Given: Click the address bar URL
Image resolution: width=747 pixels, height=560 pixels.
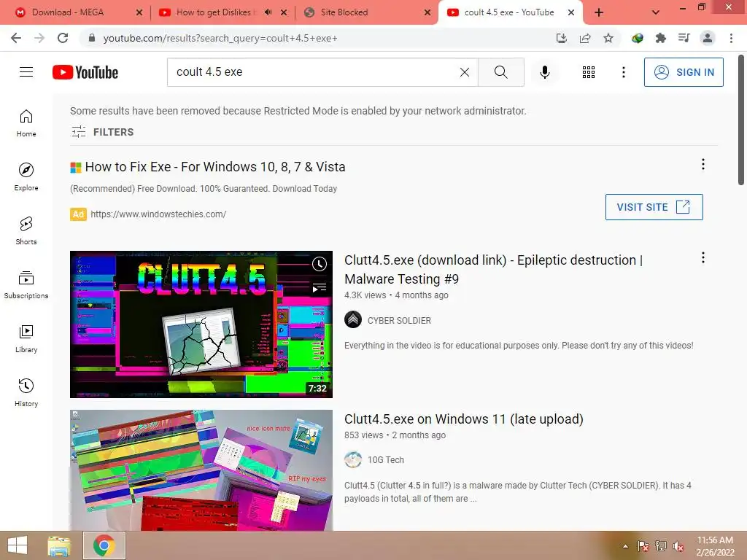Looking at the screenshot, I should point(220,38).
